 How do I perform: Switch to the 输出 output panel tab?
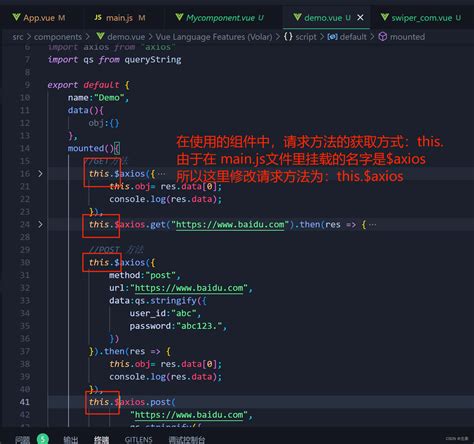click(71, 440)
